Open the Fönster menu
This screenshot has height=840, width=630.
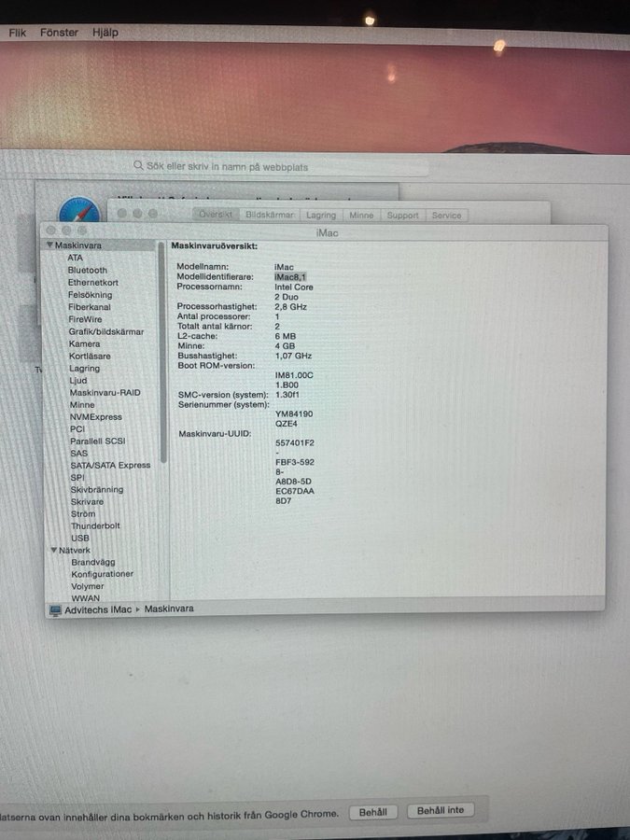(x=59, y=32)
